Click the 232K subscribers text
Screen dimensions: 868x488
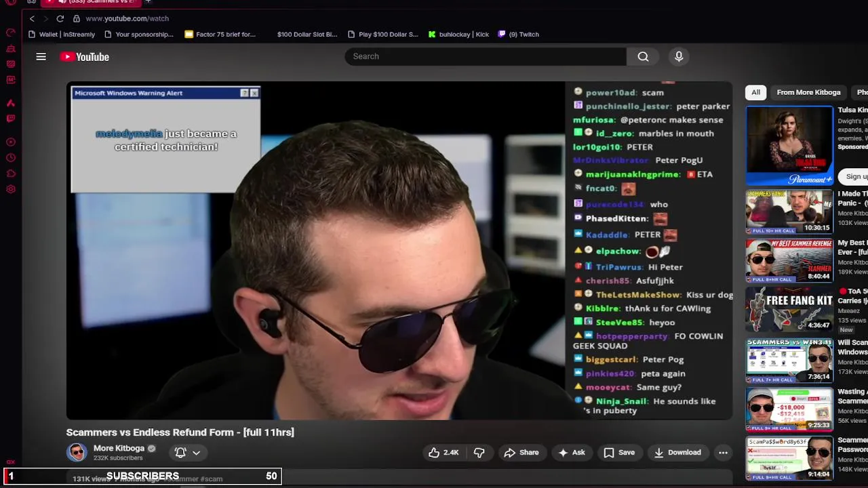pyautogui.click(x=118, y=458)
